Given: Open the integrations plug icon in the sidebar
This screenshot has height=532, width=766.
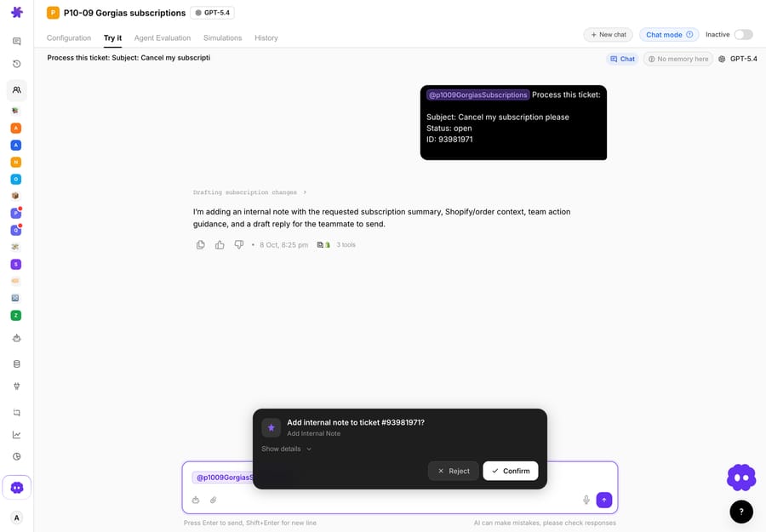Looking at the screenshot, I should tap(17, 386).
